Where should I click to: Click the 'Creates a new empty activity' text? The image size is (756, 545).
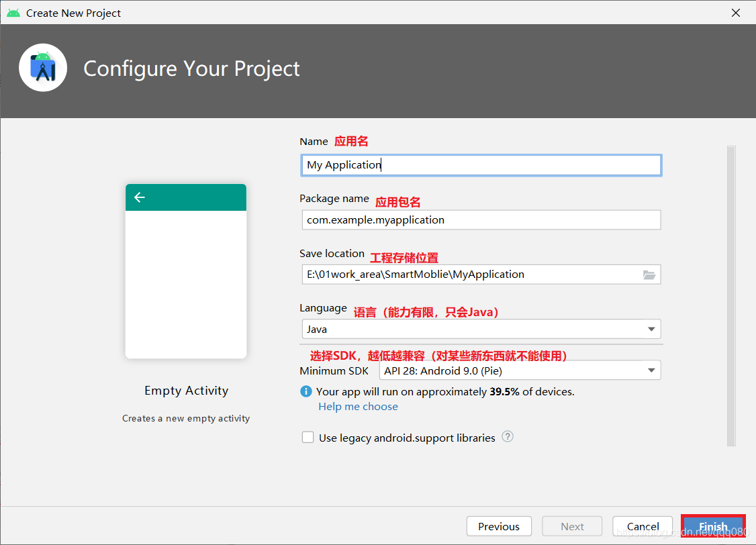(185, 418)
